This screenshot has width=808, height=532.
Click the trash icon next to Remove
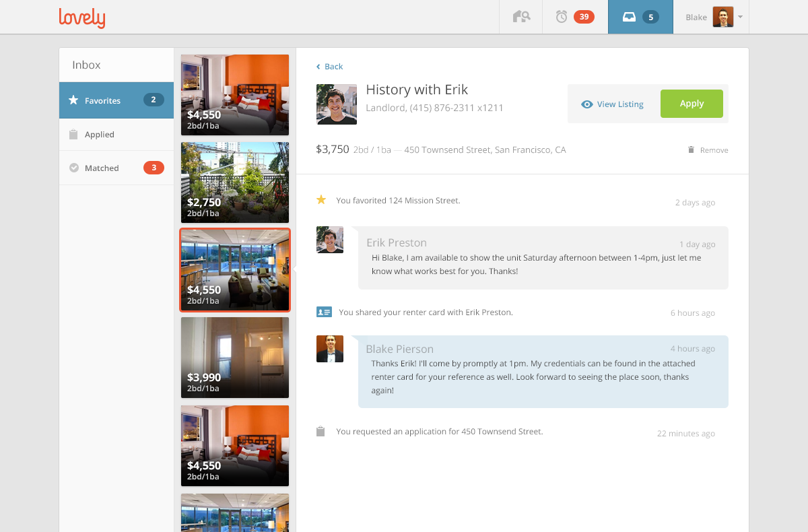(x=691, y=149)
